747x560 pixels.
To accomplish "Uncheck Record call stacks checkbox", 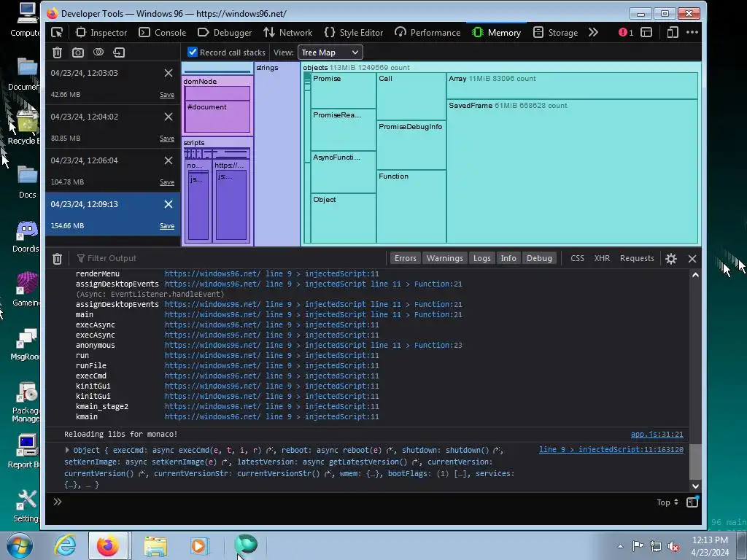I will (x=193, y=52).
